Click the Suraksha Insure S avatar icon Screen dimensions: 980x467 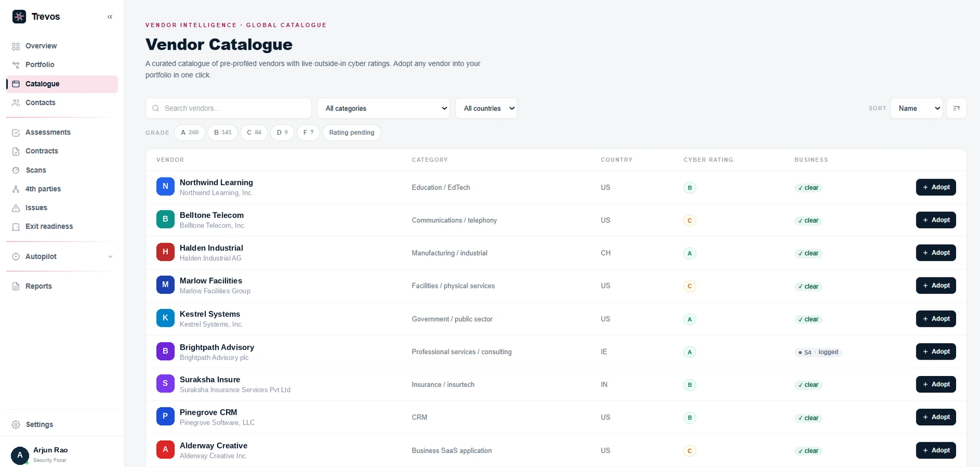click(x=166, y=384)
